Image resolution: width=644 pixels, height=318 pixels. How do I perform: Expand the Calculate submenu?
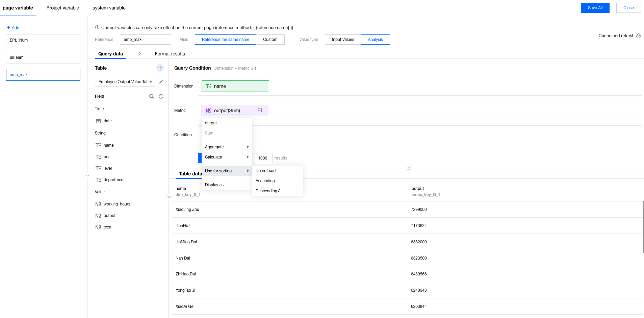click(227, 157)
